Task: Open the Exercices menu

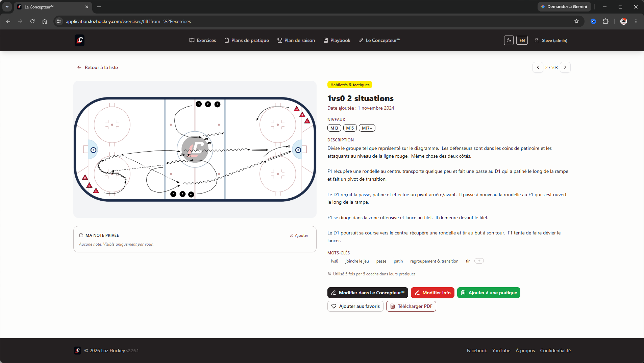Action: pyautogui.click(x=202, y=40)
